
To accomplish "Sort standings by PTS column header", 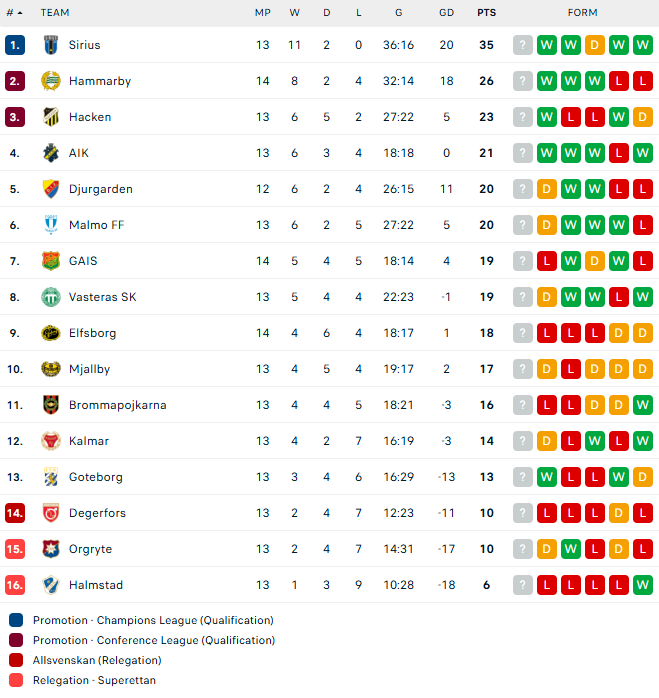I will 486,13.
